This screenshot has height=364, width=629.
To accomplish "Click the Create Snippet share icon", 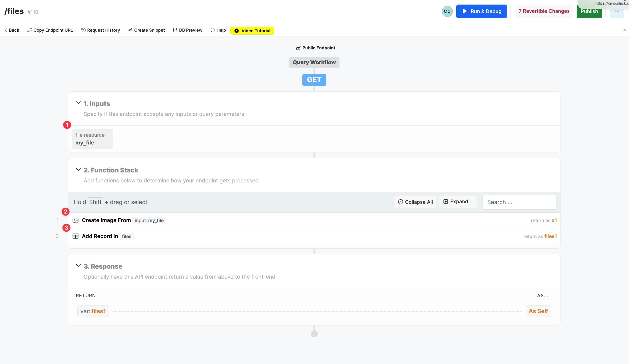I will pos(130,30).
